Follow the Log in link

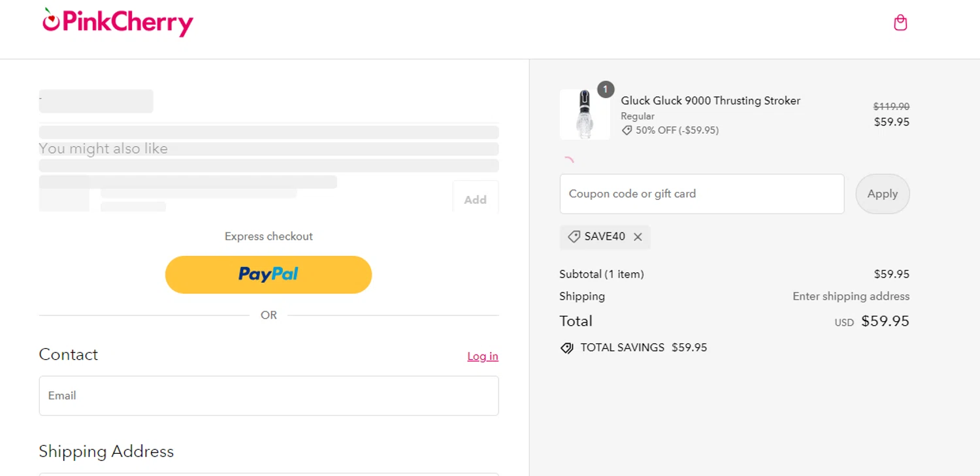[x=483, y=357]
